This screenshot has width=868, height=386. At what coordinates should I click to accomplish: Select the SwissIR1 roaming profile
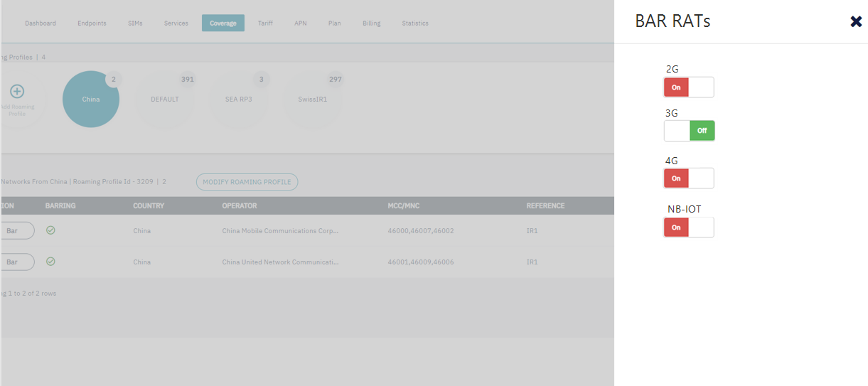point(313,100)
